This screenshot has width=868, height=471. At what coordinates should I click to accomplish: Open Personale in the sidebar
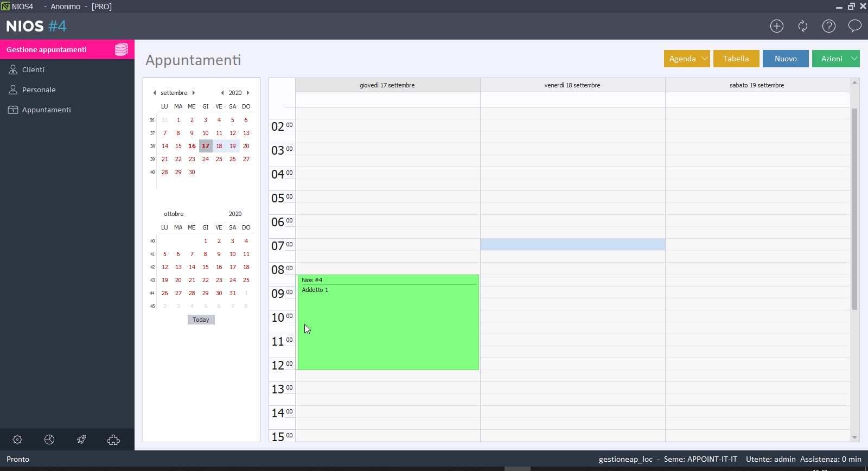(x=39, y=90)
